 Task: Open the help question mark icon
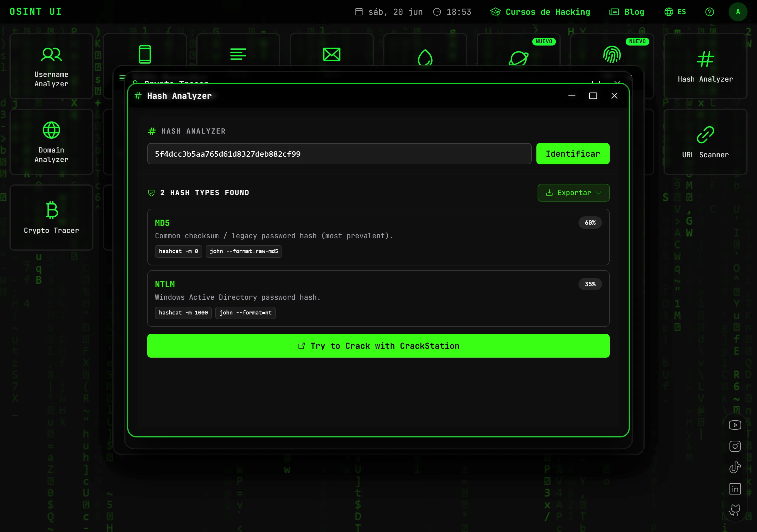pyautogui.click(x=709, y=12)
